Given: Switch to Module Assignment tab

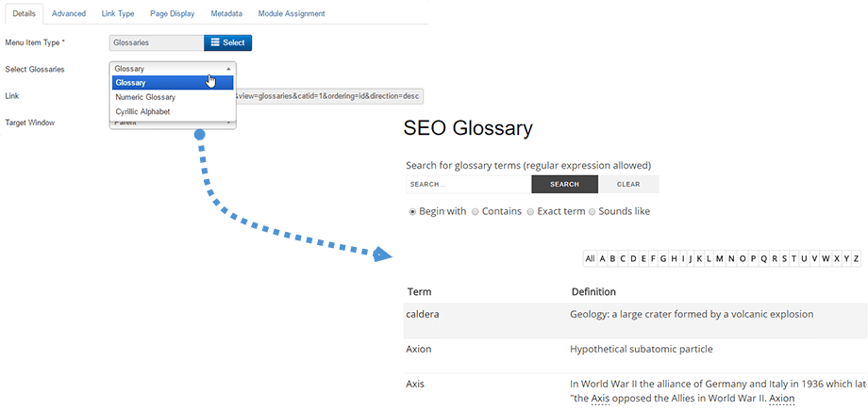Looking at the screenshot, I should click(x=291, y=14).
